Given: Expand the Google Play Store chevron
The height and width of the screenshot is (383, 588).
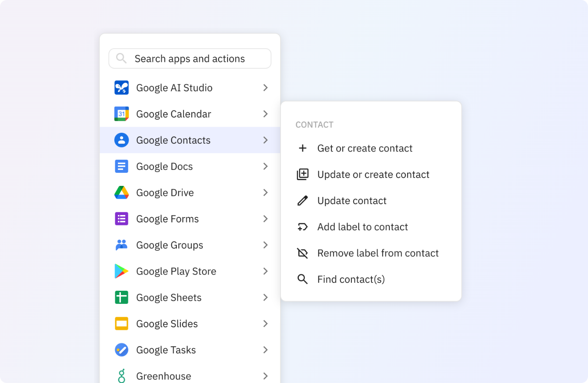Looking at the screenshot, I should (x=265, y=271).
